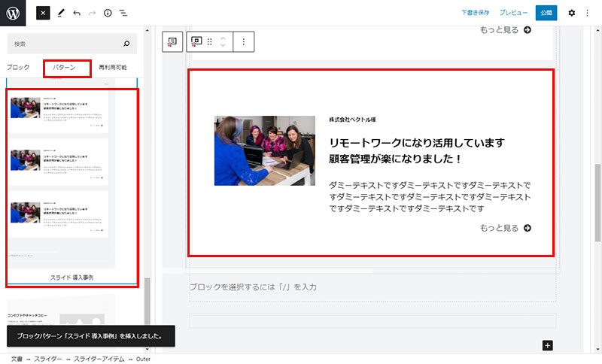Close the block inserter panel
This screenshot has width=602, height=364.
(x=44, y=14)
